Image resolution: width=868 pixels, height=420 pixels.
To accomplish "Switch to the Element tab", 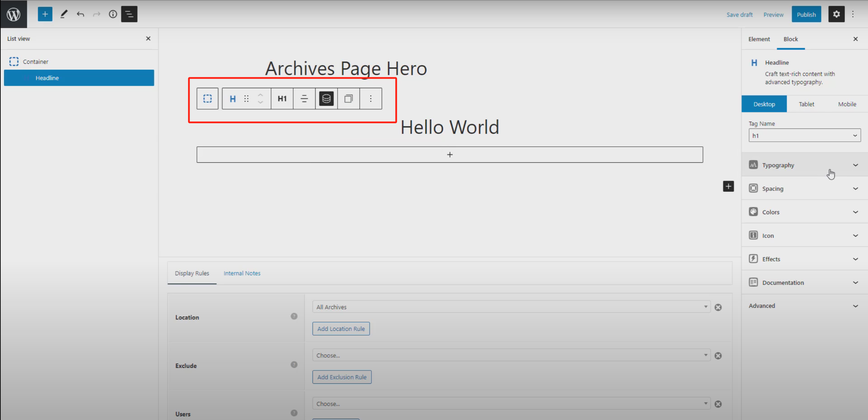I will tap(759, 39).
